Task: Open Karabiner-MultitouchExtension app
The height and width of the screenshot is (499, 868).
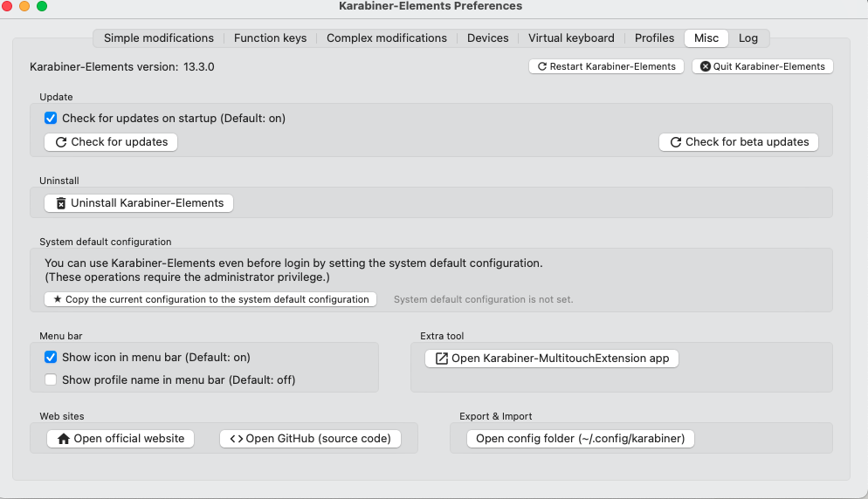Action: [x=551, y=359]
